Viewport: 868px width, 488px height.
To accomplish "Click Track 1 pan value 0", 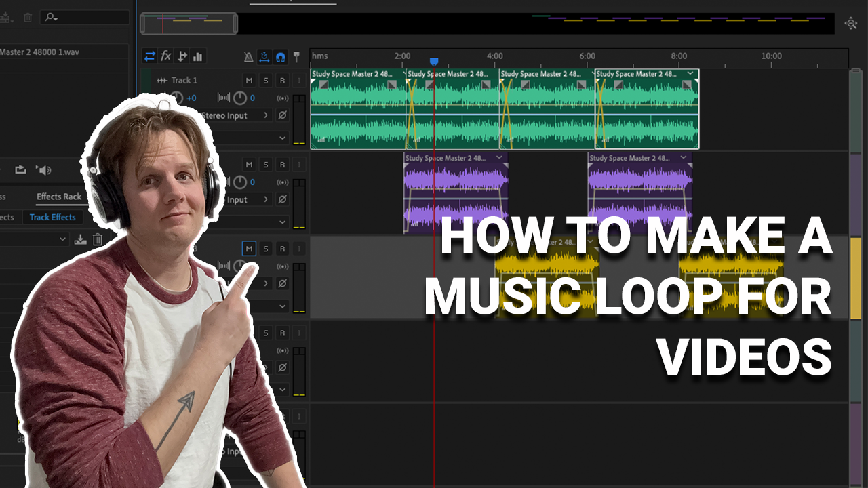I will pos(253,98).
